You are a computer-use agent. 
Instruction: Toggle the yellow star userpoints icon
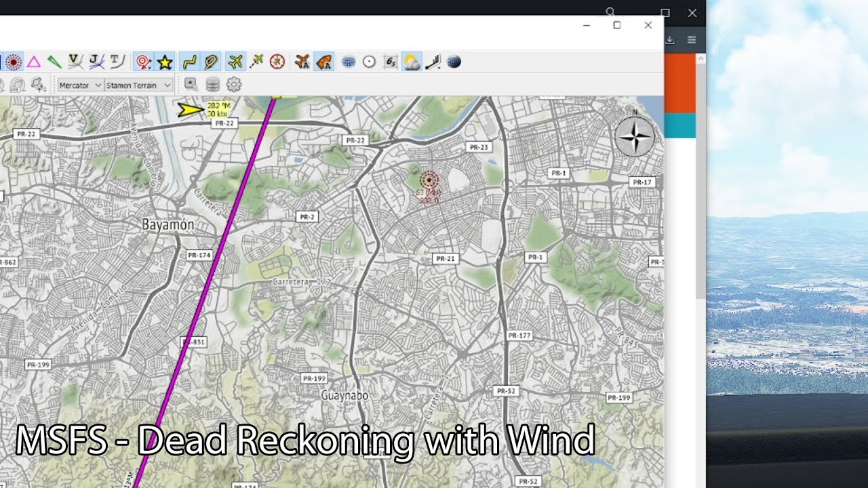[164, 62]
